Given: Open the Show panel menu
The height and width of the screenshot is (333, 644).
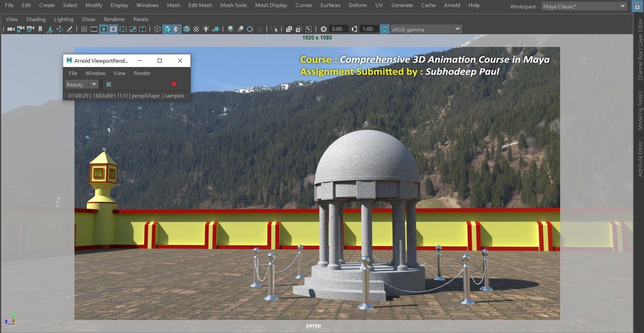Looking at the screenshot, I should pyautogui.click(x=88, y=19).
